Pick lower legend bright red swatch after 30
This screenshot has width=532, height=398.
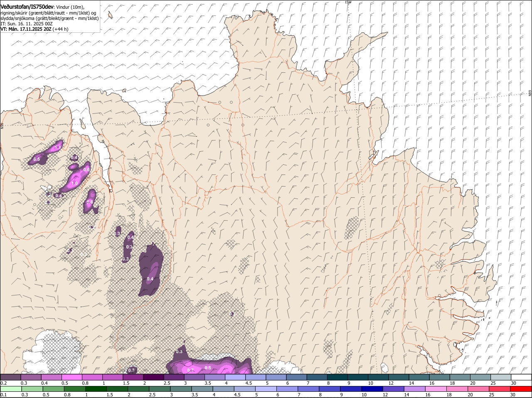point(521,389)
